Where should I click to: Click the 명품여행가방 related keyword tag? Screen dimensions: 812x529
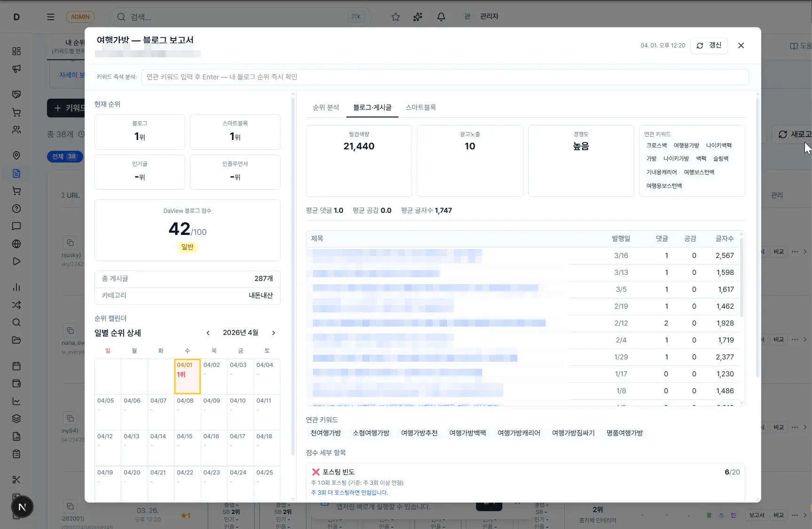[x=624, y=433]
